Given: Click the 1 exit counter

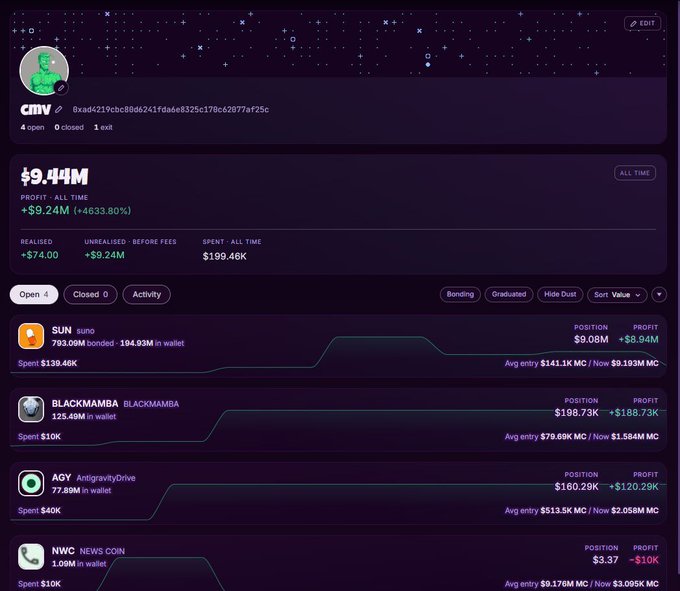Looking at the screenshot, I should (x=103, y=127).
